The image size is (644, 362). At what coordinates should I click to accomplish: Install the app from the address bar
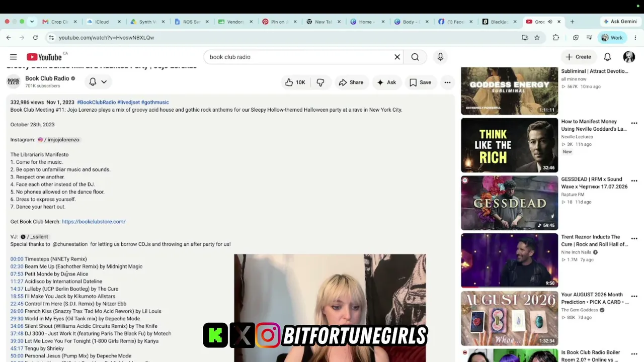click(525, 38)
